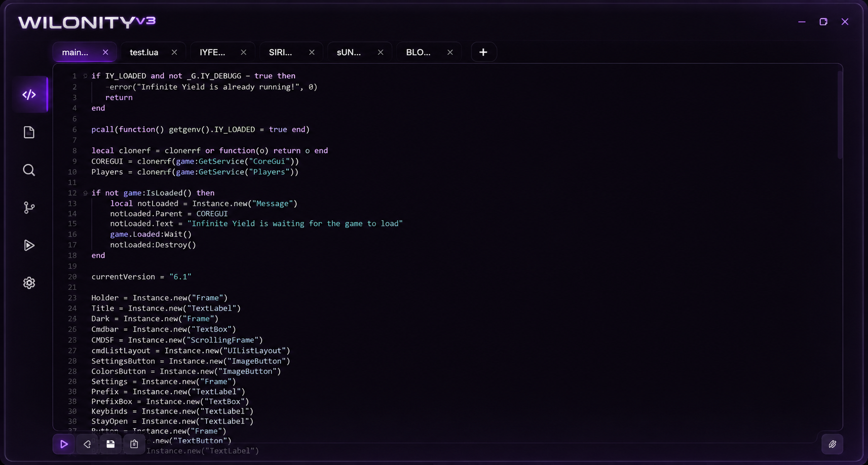
Task: Click the paperclip attach icon
Action: click(x=832, y=444)
